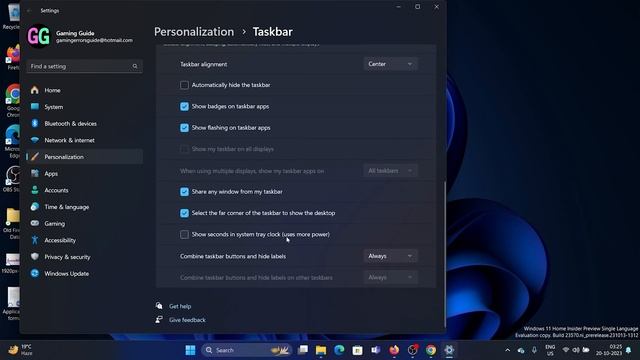Click the taskbar Search box
This screenshot has width=640, height=360.
click(246, 350)
